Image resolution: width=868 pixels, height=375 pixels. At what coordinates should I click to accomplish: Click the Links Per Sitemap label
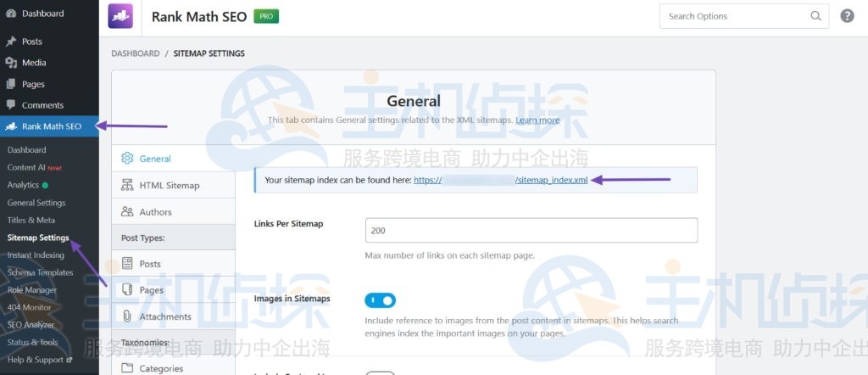(288, 224)
